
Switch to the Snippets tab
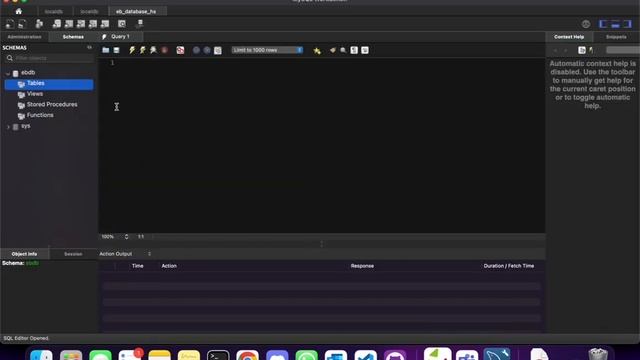616,37
